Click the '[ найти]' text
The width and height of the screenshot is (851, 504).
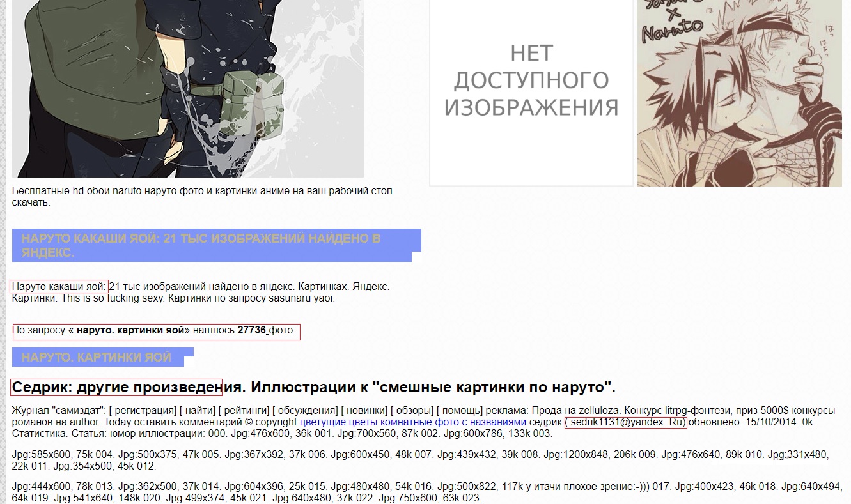point(198,410)
